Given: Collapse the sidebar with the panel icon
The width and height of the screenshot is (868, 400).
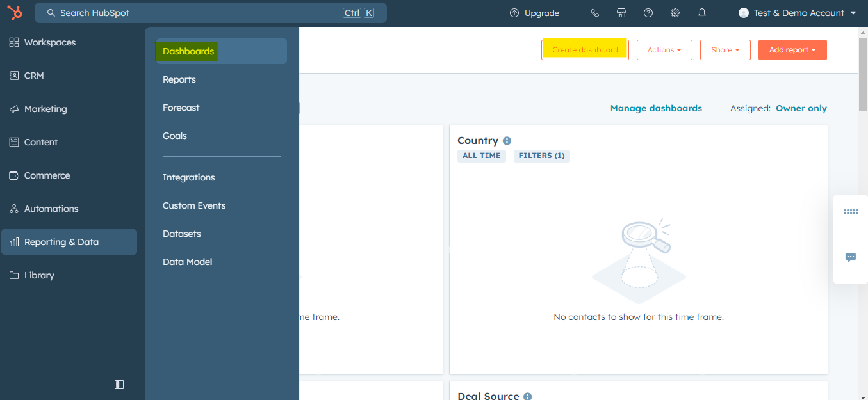Looking at the screenshot, I should click(119, 384).
